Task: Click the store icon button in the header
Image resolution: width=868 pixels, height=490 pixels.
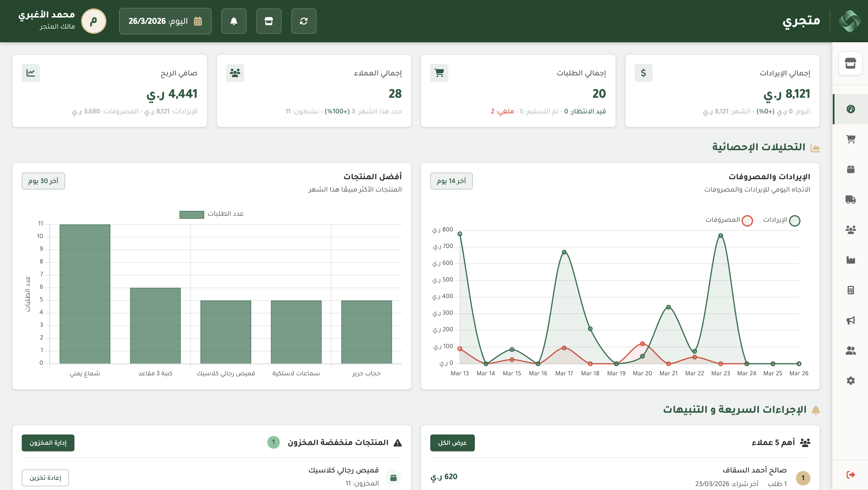Action: click(x=269, y=21)
